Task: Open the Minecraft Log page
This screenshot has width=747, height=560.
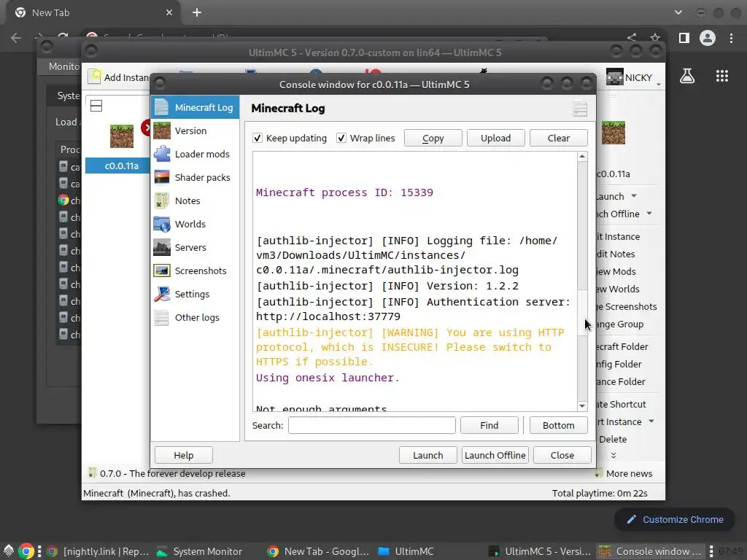Action: pos(195,108)
